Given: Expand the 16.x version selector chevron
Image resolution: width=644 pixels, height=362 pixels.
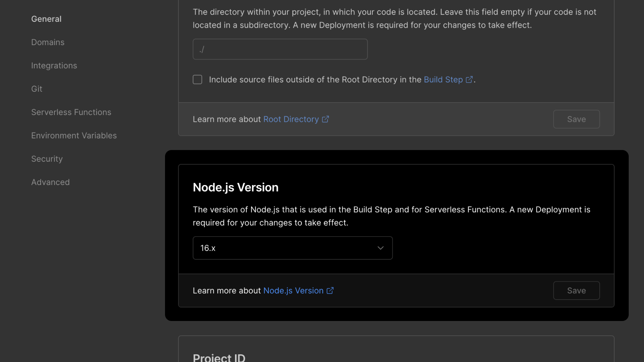Looking at the screenshot, I should (x=380, y=248).
